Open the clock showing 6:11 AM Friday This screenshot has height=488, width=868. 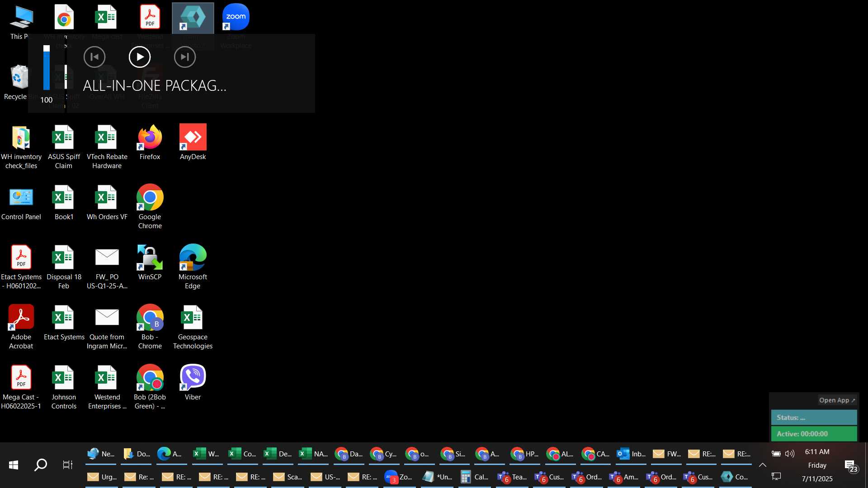(x=817, y=465)
